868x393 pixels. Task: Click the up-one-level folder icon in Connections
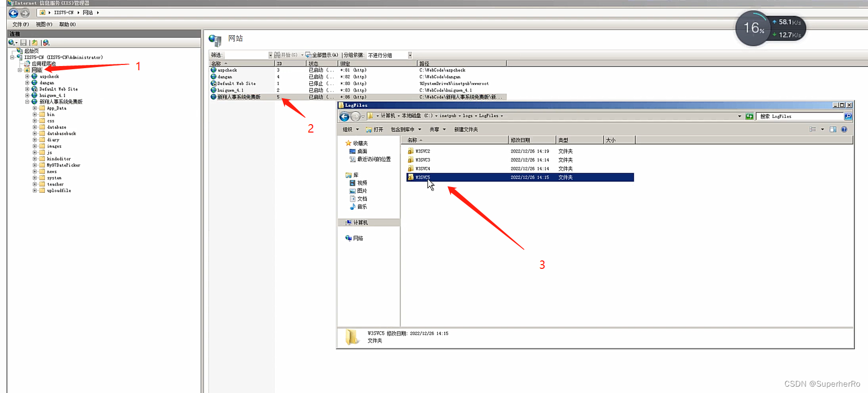click(34, 43)
